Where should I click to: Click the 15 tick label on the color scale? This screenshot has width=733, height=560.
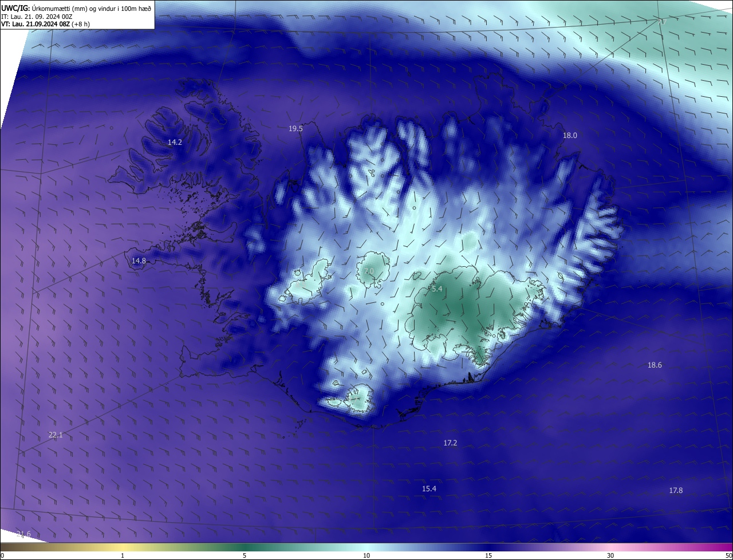pos(488,555)
